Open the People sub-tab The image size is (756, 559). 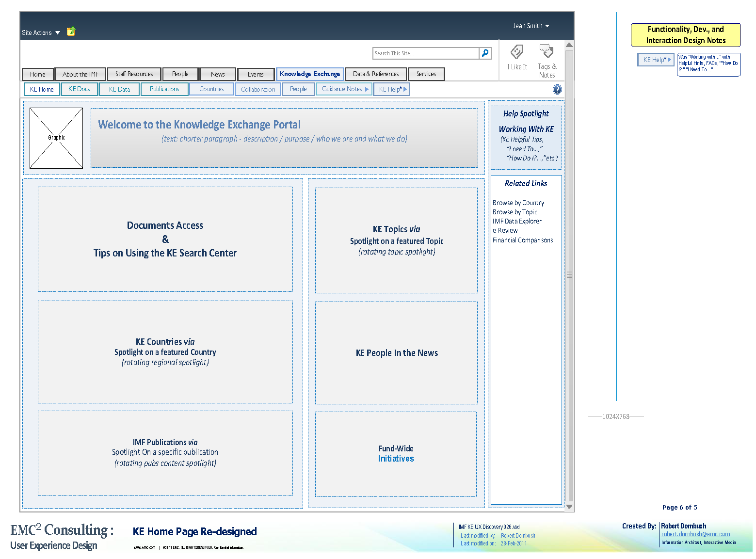pyautogui.click(x=298, y=89)
